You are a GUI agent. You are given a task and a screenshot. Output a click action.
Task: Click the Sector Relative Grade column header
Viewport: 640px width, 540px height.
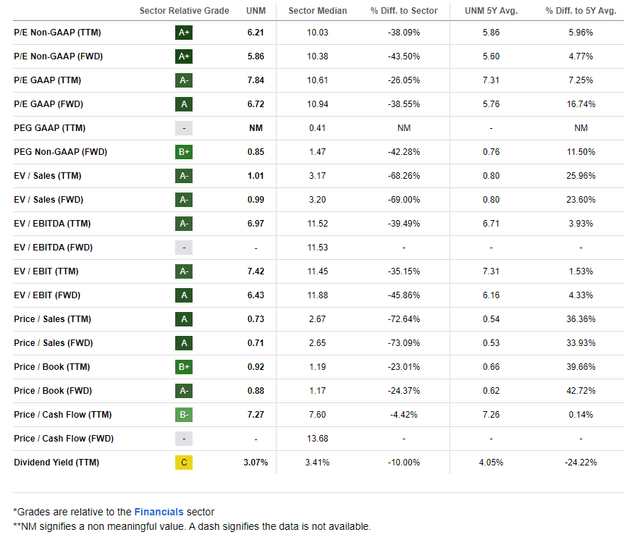(184, 11)
